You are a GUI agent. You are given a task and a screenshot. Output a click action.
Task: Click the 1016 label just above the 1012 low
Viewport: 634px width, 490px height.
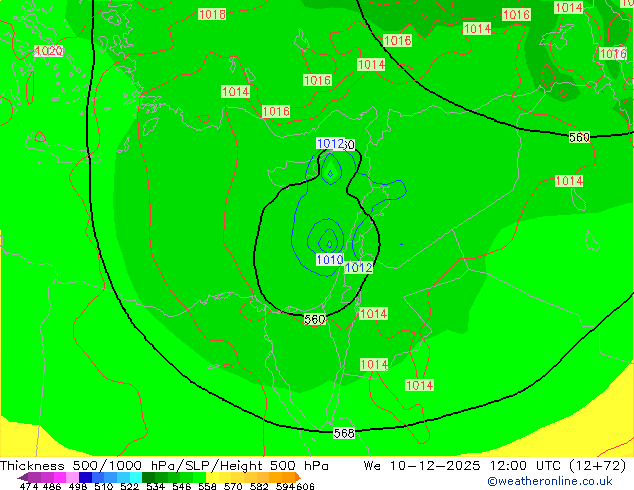[x=276, y=111]
